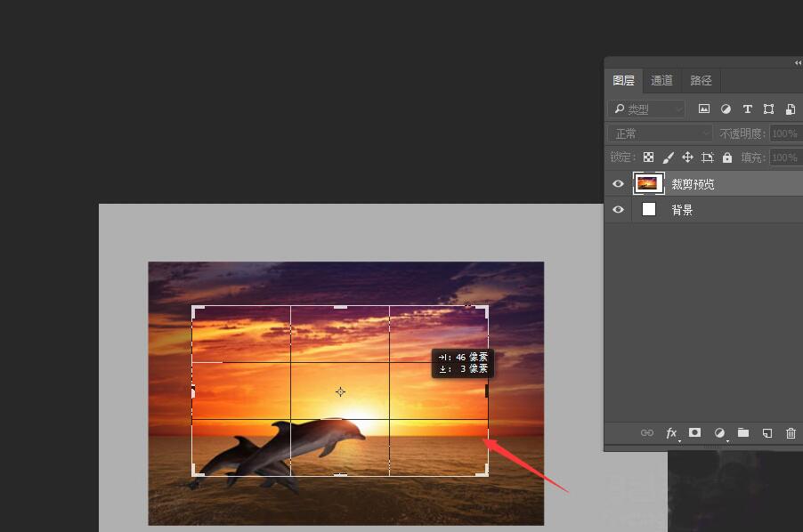
Task: Toggle lock all for the layer
Action: click(x=727, y=157)
